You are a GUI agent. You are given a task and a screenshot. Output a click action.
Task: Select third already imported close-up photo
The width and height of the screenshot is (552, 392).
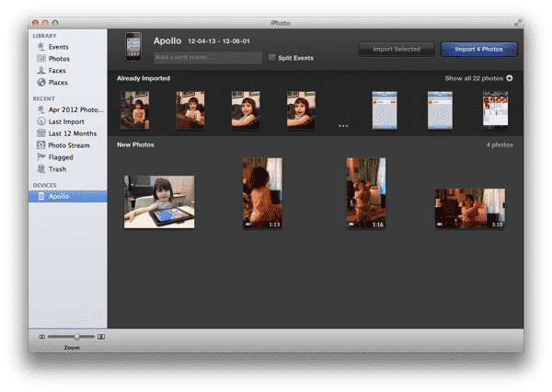[246, 110]
